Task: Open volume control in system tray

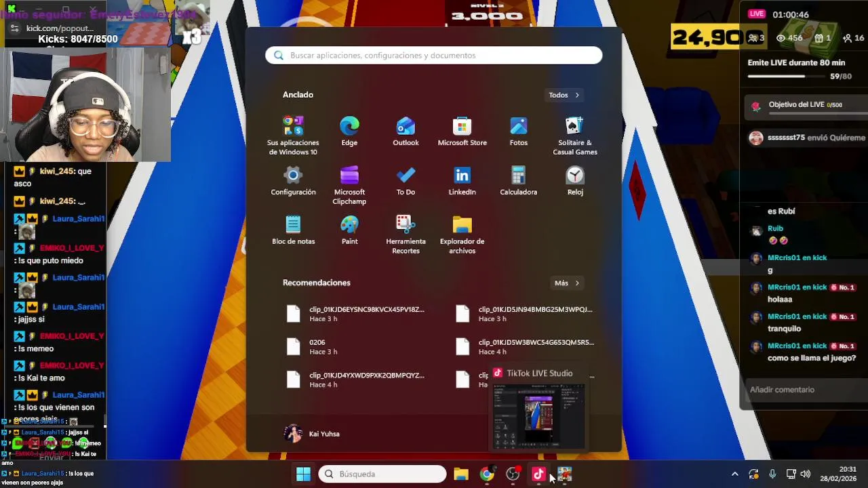Action: 806,474
